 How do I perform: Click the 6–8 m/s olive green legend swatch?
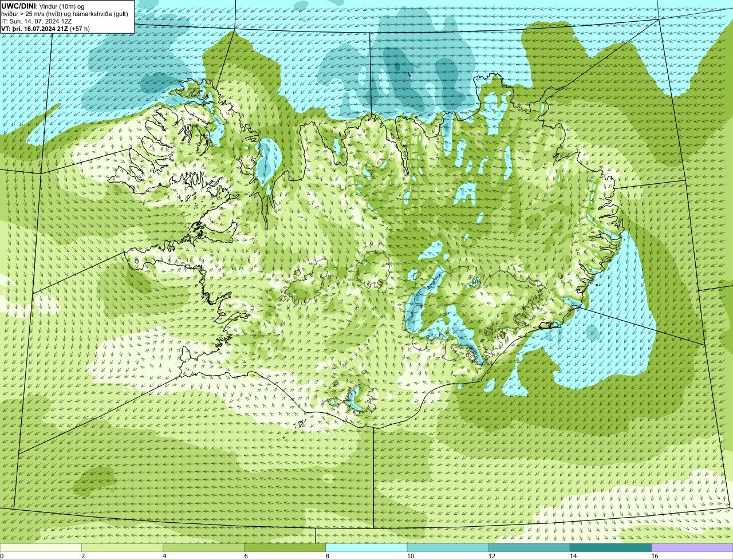pyautogui.click(x=285, y=547)
